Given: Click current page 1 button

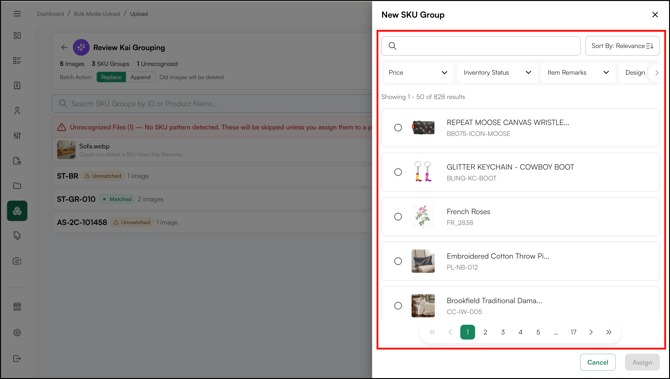Looking at the screenshot, I should coord(467,332).
